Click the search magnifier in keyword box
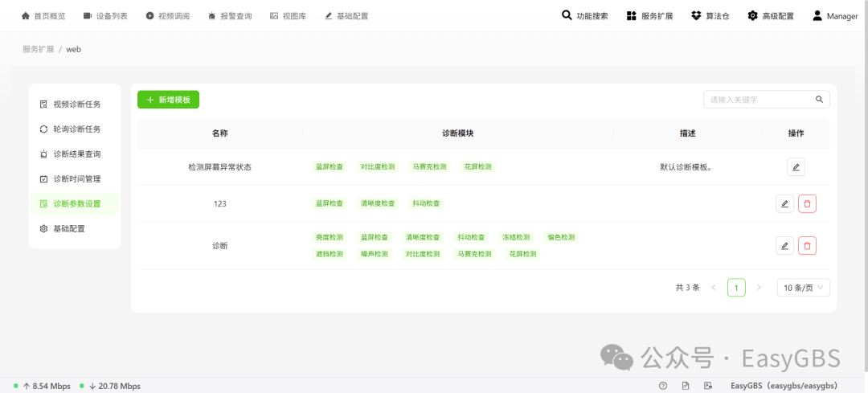This screenshot has width=868, height=393. click(x=819, y=100)
